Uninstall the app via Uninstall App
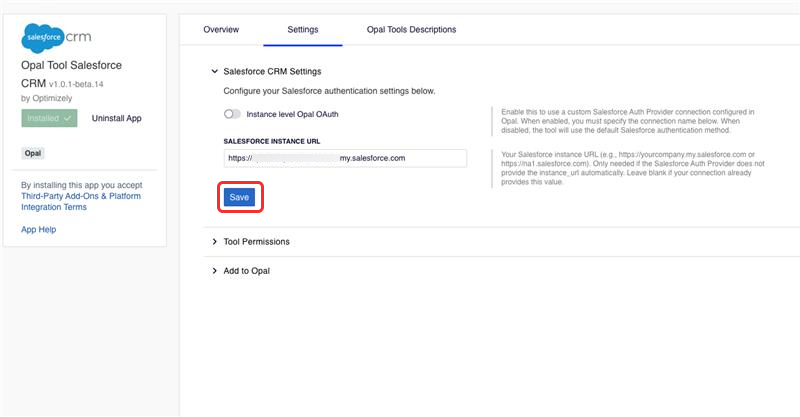Viewport: 800px width, 417px height. (116, 118)
